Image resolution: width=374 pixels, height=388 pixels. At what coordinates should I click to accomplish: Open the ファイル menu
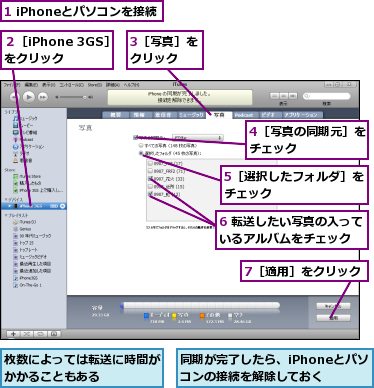coord(12,85)
